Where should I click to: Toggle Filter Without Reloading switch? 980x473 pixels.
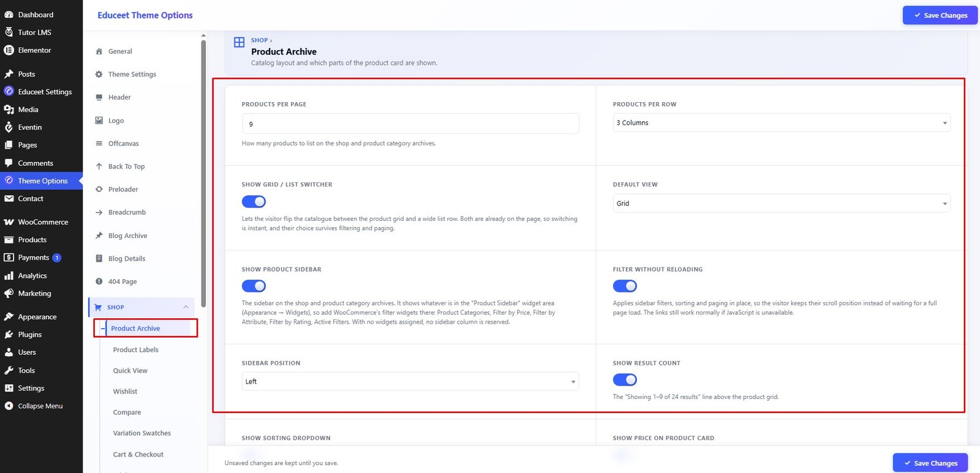coord(625,286)
